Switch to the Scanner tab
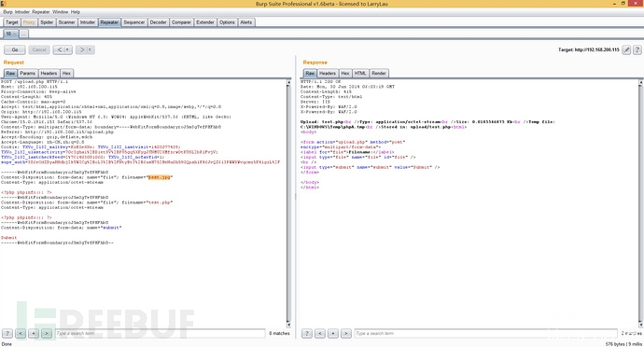The width and height of the screenshot is (644, 347). point(66,22)
